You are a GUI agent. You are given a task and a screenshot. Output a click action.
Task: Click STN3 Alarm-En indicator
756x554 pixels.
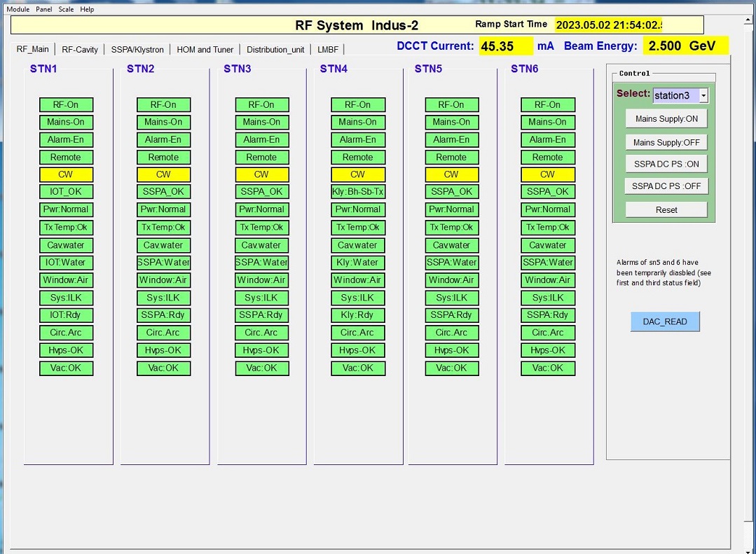tap(262, 139)
